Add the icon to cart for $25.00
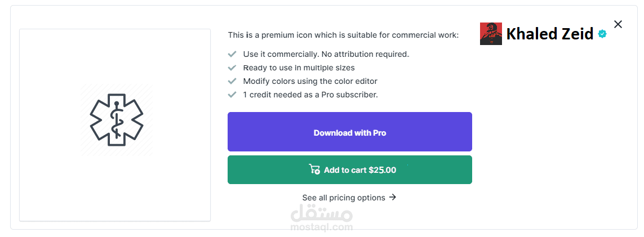This screenshot has height=237, width=644. pyautogui.click(x=349, y=170)
